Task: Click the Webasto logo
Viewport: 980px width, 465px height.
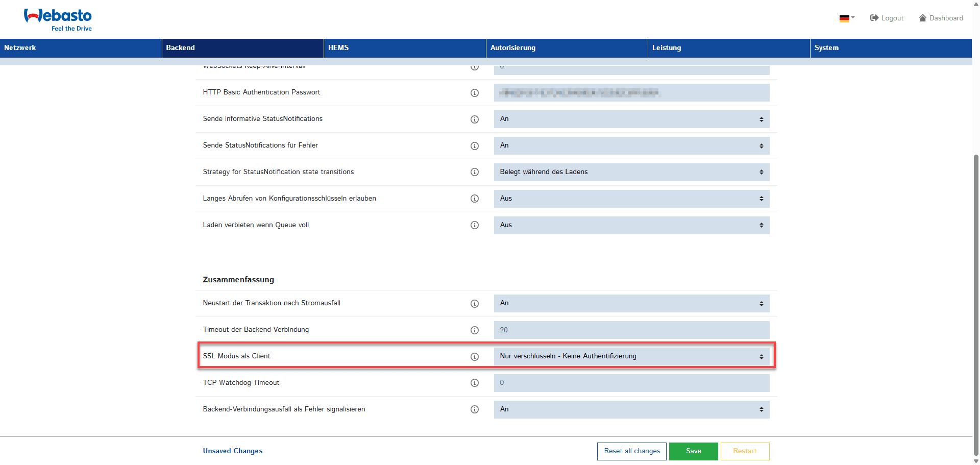Action: pyautogui.click(x=58, y=20)
